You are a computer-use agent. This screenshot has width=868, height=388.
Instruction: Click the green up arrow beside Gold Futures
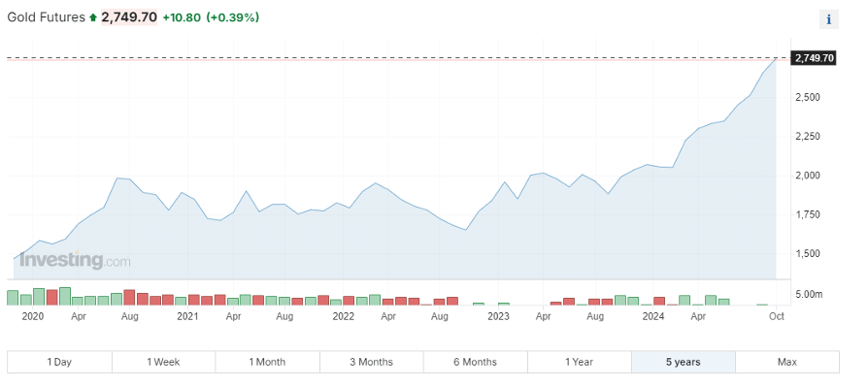tap(93, 17)
